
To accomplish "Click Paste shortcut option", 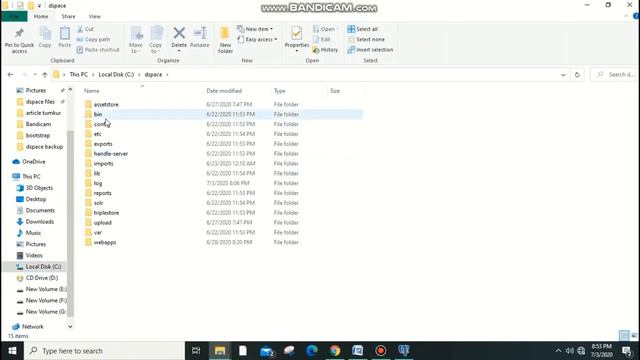I will click(98, 49).
